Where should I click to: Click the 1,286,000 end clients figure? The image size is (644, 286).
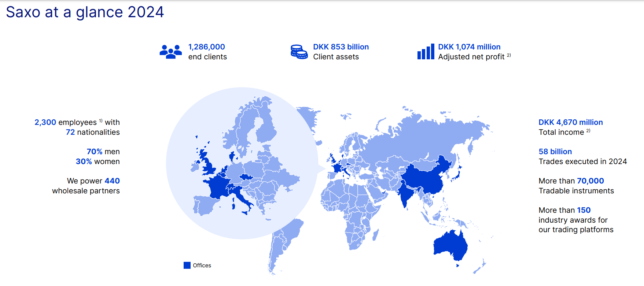(x=206, y=47)
